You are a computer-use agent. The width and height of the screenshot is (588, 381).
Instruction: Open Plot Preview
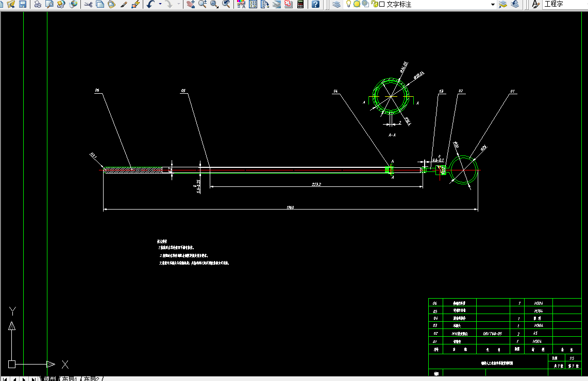coord(49,4)
